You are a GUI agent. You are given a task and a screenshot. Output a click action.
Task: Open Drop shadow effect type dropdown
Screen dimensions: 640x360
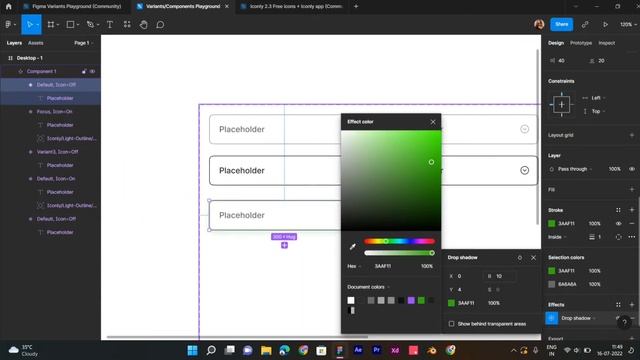[578, 318]
